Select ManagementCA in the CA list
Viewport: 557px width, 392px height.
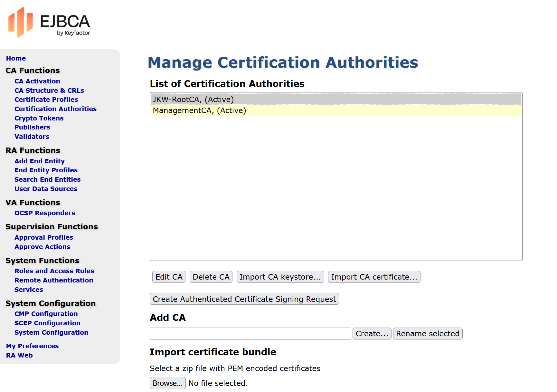199,110
